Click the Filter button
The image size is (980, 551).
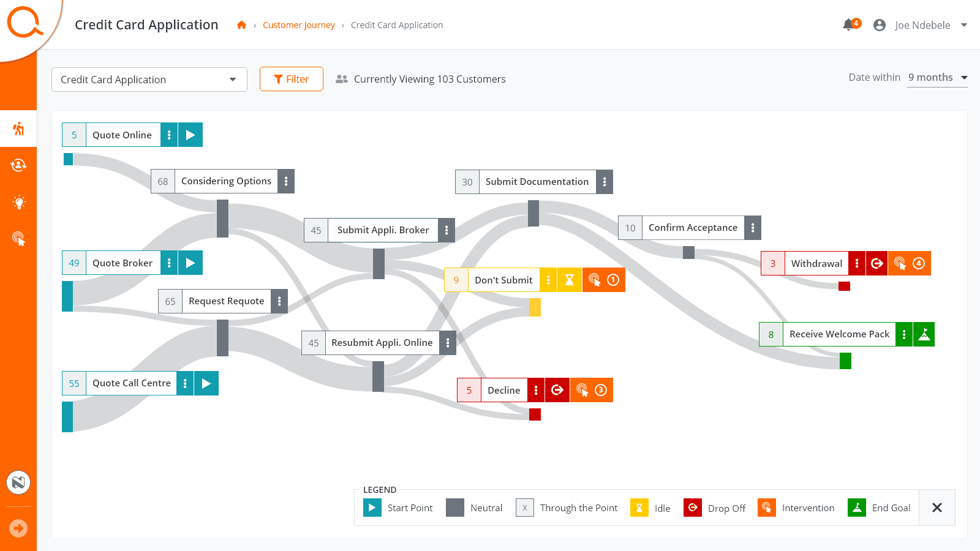[x=292, y=79]
